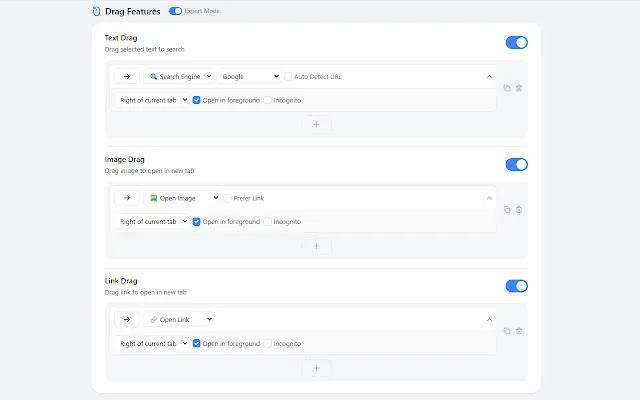
Task: Click the direction arrow button in Link Drag
Action: point(127,320)
